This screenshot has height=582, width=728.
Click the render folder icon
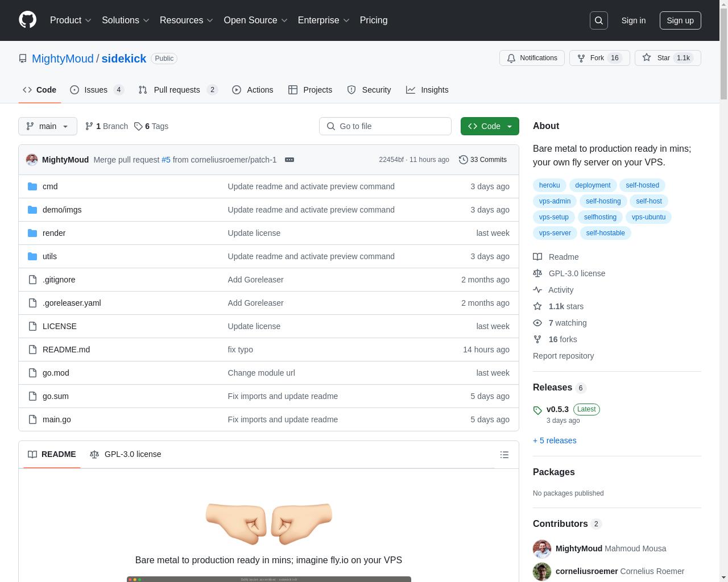click(32, 233)
